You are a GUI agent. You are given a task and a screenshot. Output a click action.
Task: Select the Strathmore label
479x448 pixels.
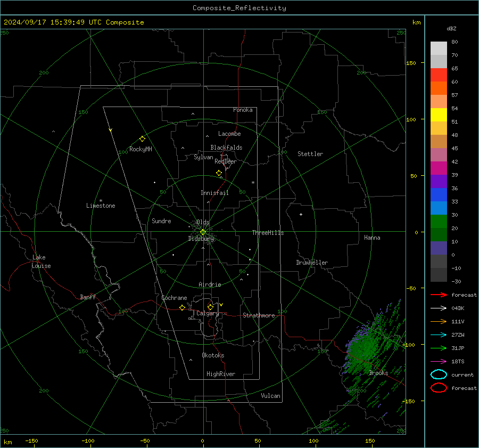(259, 315)
